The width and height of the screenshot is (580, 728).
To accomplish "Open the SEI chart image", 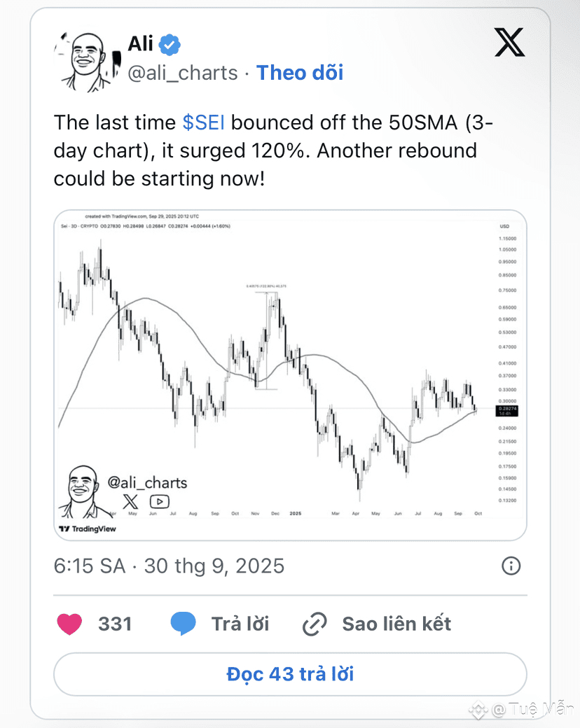I will pyautogui.click(x=290, y=375).
